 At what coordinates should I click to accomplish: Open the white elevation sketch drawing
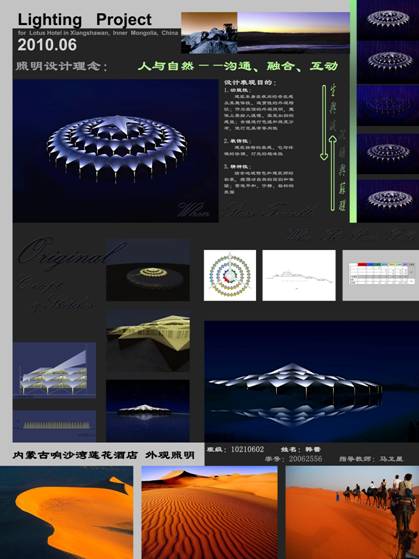(299, 275)
